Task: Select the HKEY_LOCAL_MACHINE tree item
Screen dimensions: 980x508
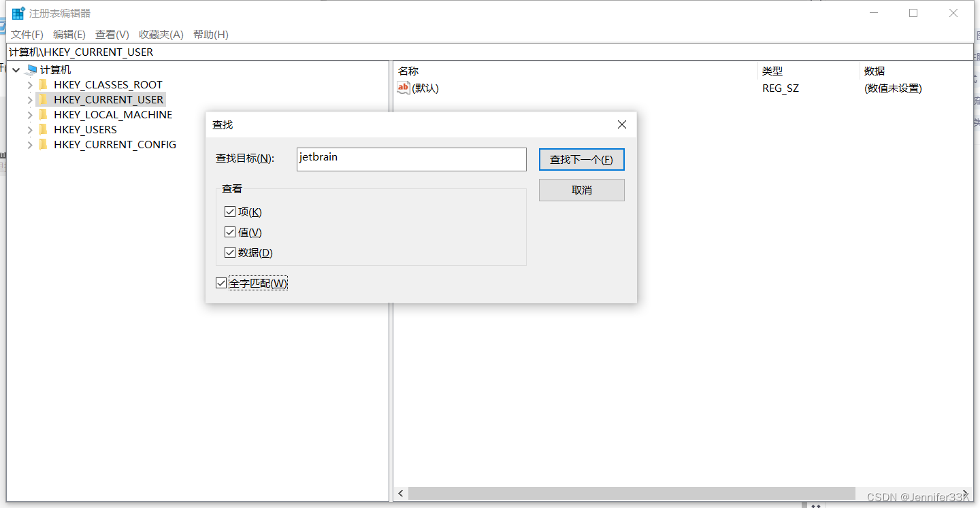Action: (x=113, y=115)
